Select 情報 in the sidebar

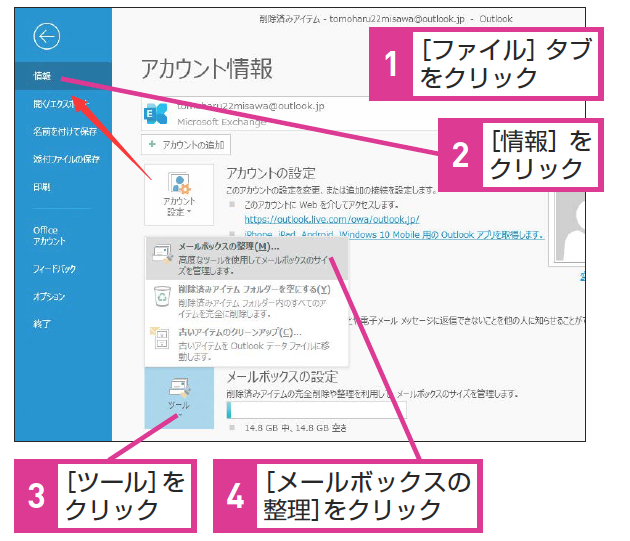pyautogui.click(x=63, y=76)
